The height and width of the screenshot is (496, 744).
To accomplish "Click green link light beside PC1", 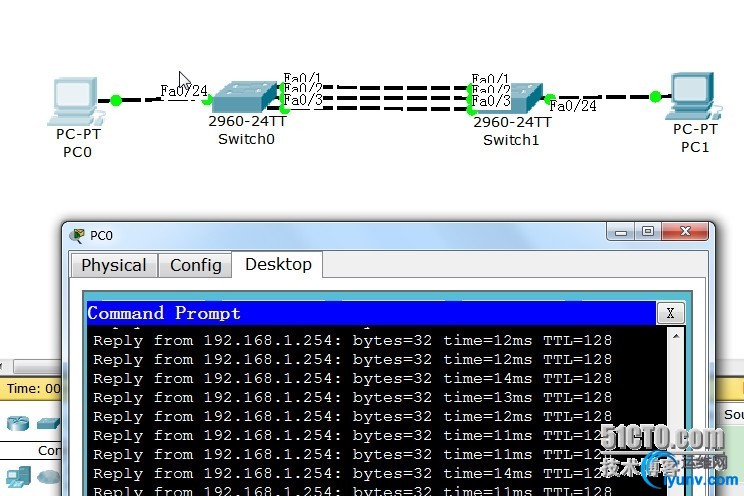I will click(655, 97).
